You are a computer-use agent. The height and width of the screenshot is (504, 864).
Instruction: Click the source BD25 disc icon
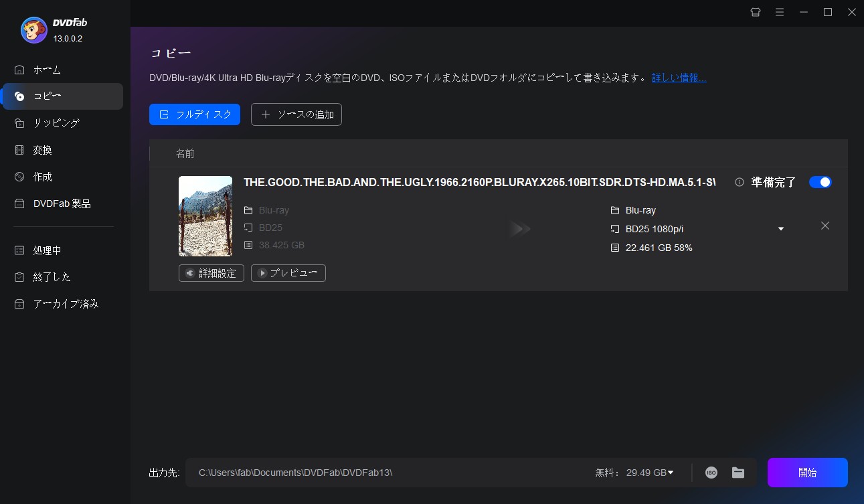click(x=248, y=228)
